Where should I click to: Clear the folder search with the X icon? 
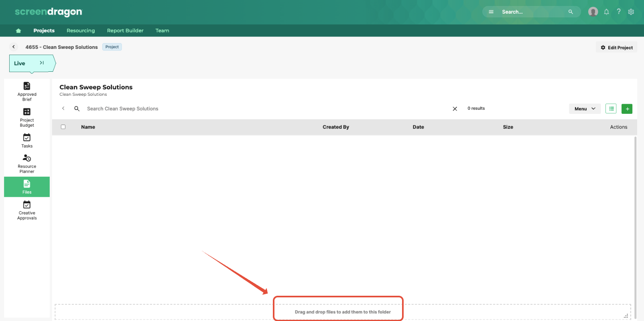[455, 109]
